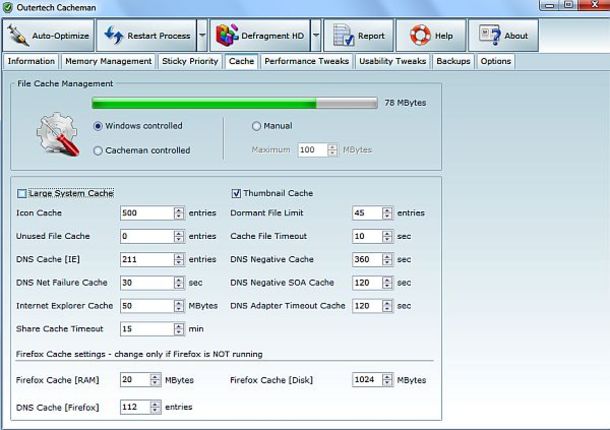Screen dimensions: 610x430
Task: Open Performance Tweaks tab
Action: point(307,61)
